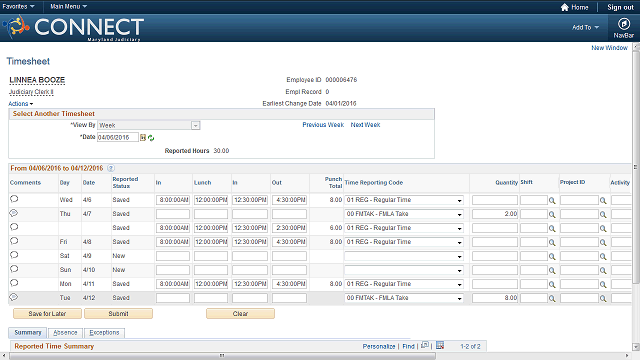Click Project ID lookup magnifier in Sat row
Image resolution: width=640 pixels, height=360 pixels.
[x=603, y=256]
